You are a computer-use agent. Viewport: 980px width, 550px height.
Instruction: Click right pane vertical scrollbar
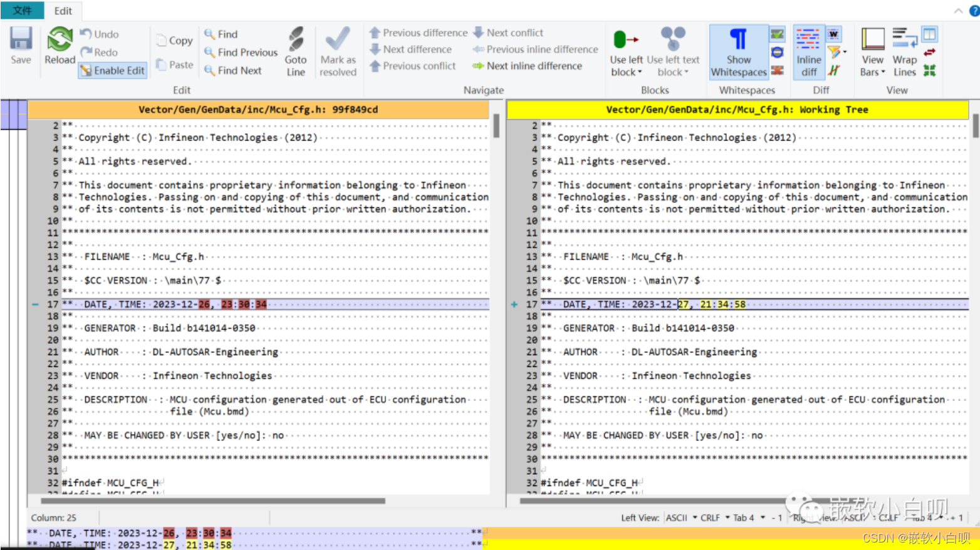tap(976, 125)
